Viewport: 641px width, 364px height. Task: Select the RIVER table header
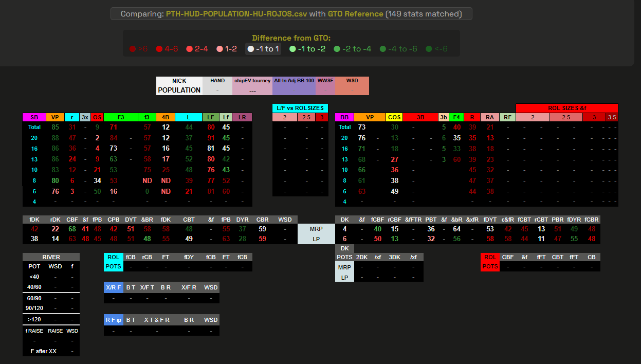[51, 257]
